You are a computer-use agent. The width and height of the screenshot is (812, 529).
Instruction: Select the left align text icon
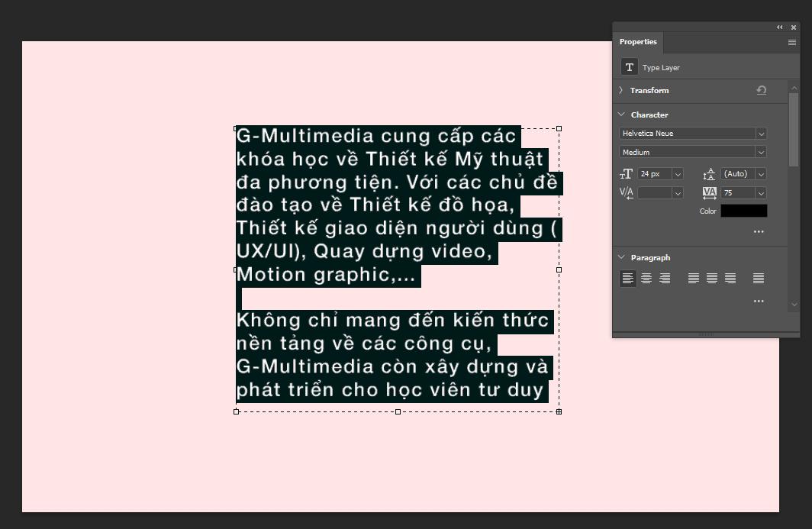coord(627,278)
